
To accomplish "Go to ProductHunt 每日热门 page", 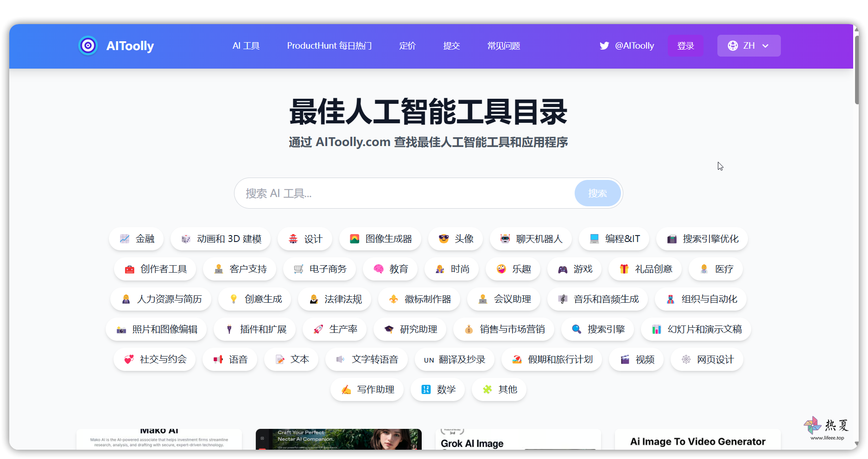I will tap(329, 46).
